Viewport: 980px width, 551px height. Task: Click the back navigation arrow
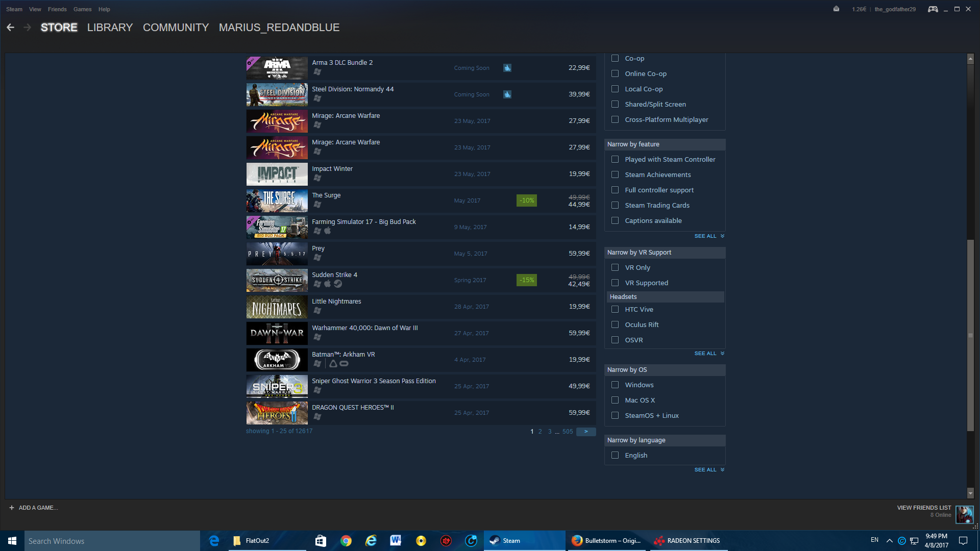coord(10,28)
